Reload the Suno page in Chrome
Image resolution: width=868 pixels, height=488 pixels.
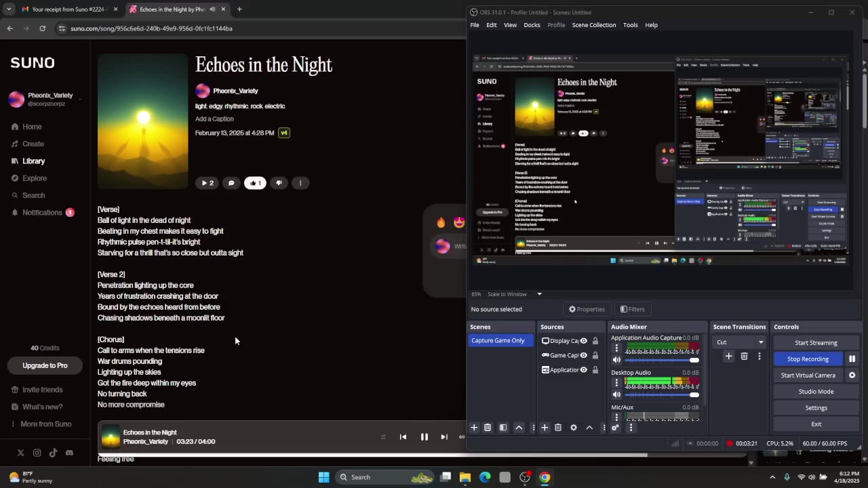coord(42,28)
